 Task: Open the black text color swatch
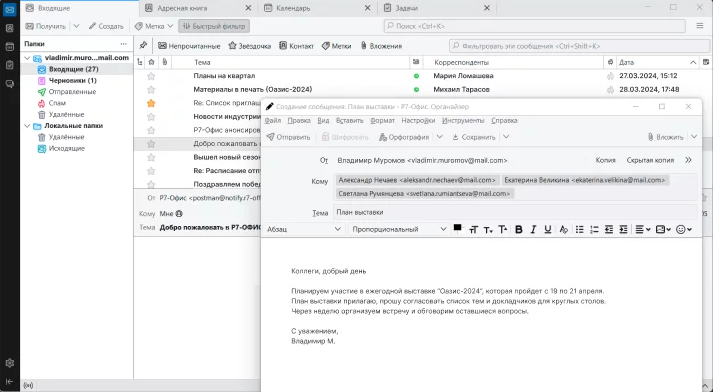457,228
